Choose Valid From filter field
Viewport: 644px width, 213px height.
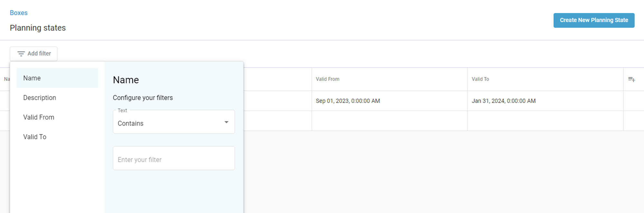(x=57, y=117)
